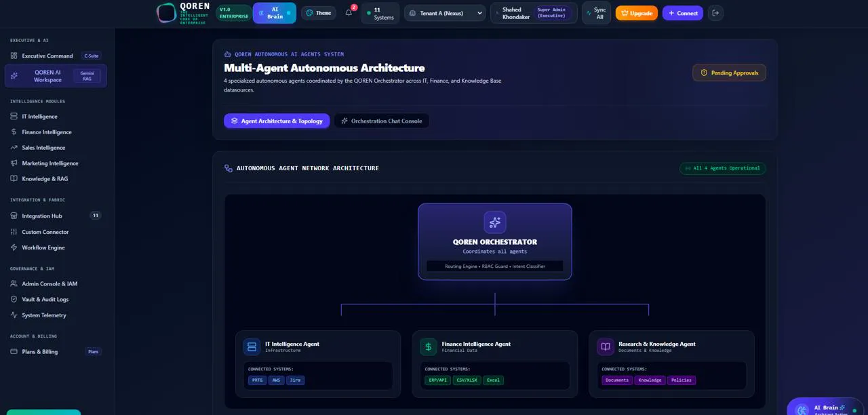
Task: Open Plans & Billing page
Action: (x=56, y=352)
